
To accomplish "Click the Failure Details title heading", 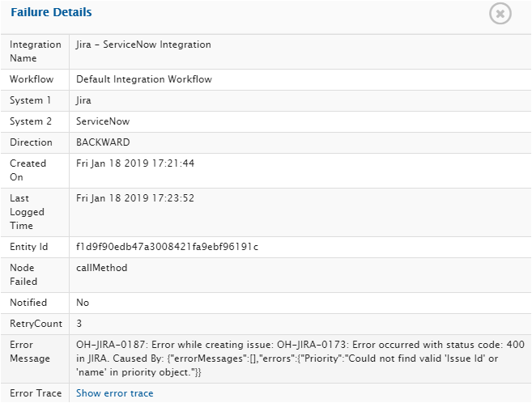I will click(50, 13).
